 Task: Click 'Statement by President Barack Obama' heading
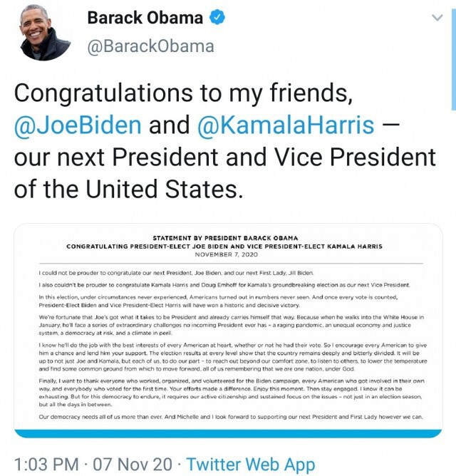tap(225, 238)
